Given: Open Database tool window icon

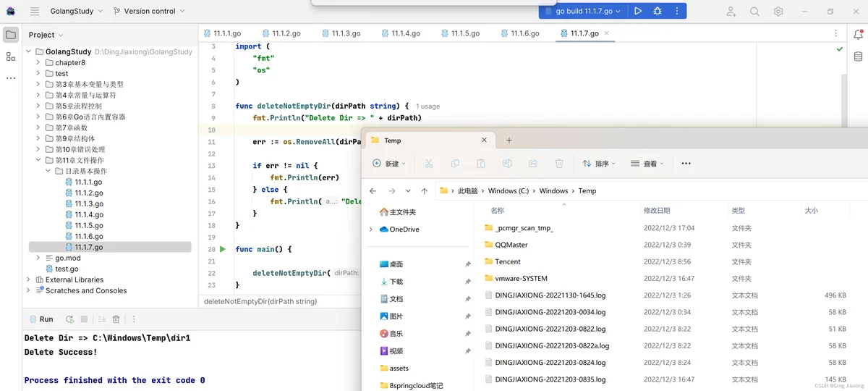Looking at the screenshot, I should pyautogui.click(x=858, y=56).
